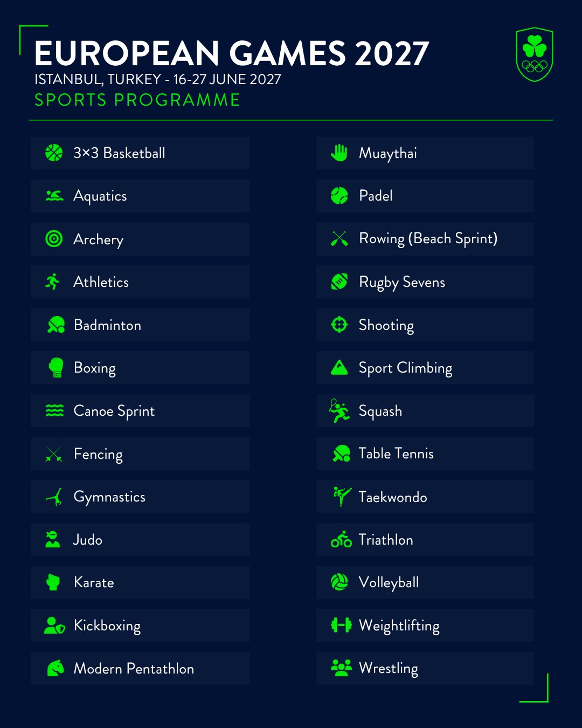Click the Rugby Sevens text
Viewport: 582px width, 728px height.
tap(402, 282)
